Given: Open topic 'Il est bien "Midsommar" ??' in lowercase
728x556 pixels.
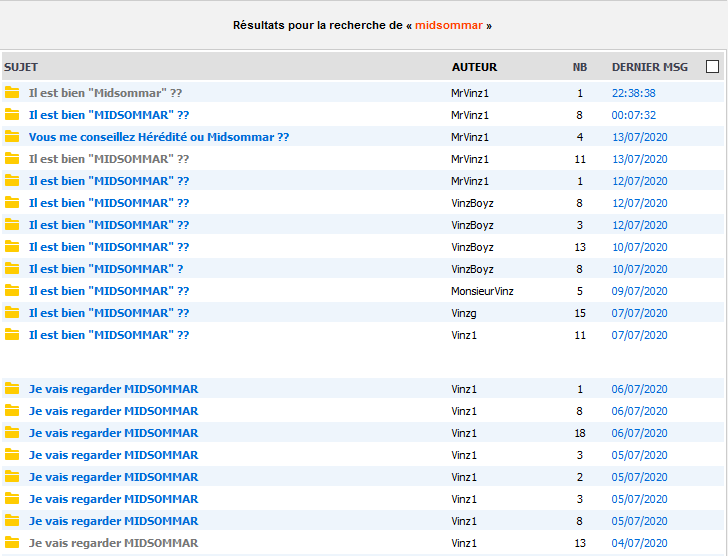Looking at the screenshot, I should 105,93.
